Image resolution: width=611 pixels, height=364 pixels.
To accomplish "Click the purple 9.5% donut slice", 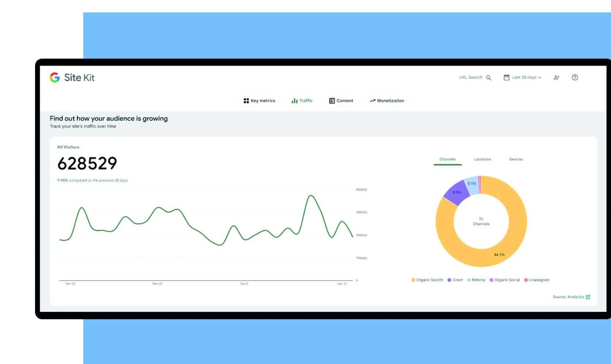I will tap(457, 192).
